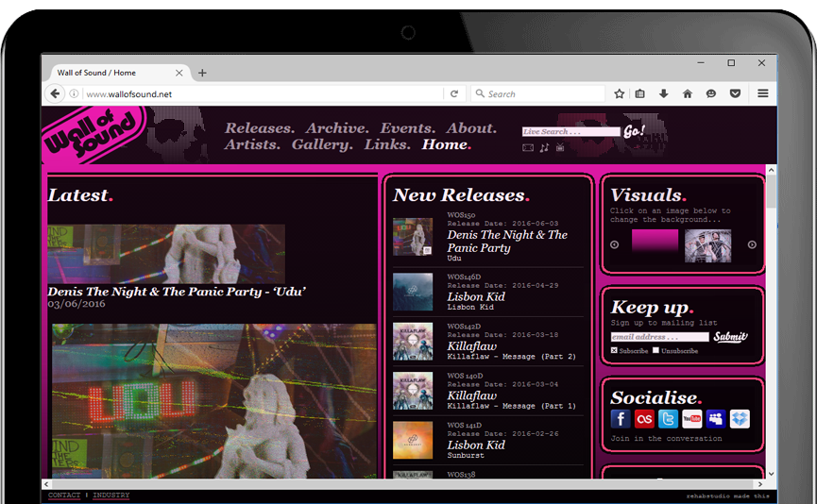
Task: Click the Go! search button
Action: click(635, 131)
